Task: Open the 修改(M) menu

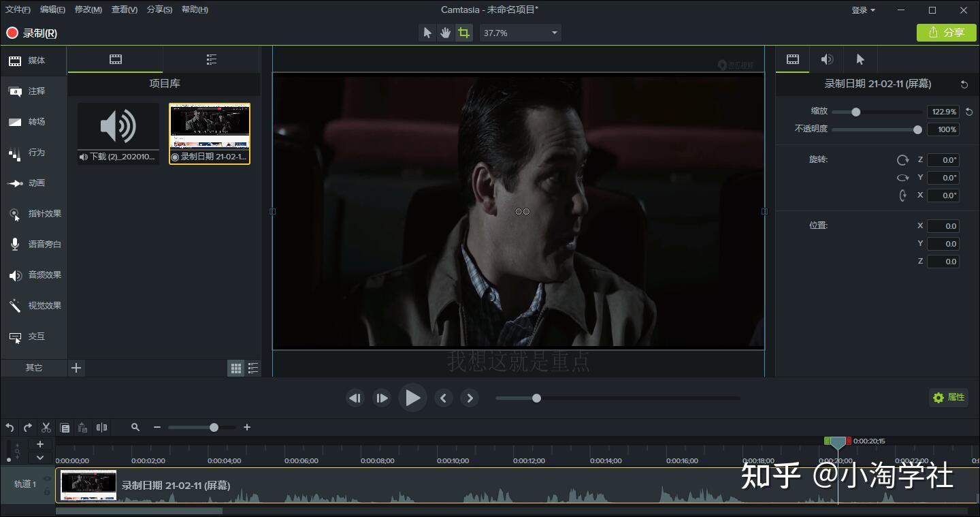Action: tap(88, 10)
